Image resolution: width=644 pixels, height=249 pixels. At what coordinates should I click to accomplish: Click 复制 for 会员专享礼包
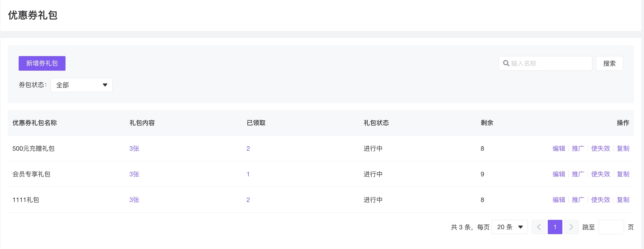pyautogui.click(x=623, y=174)
